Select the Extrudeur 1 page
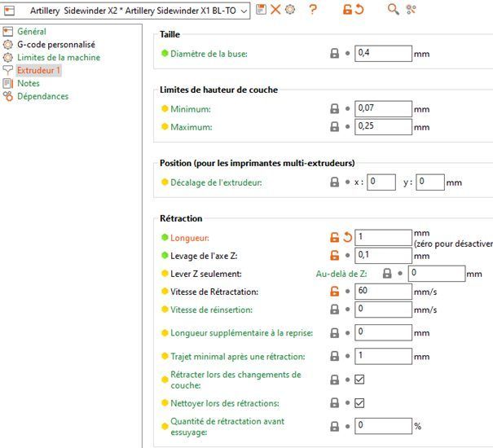Screen dimensions: 493x448 point(38,70)
